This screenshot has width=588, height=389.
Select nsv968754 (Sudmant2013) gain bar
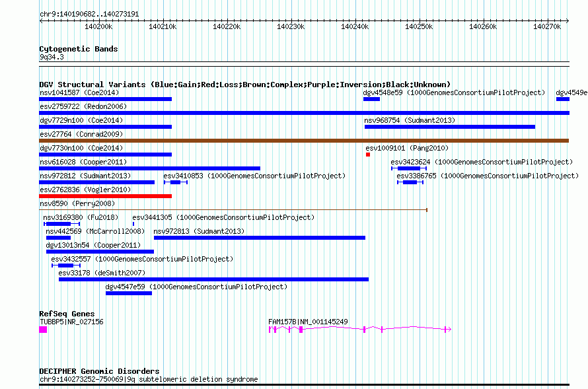(450, 127)
